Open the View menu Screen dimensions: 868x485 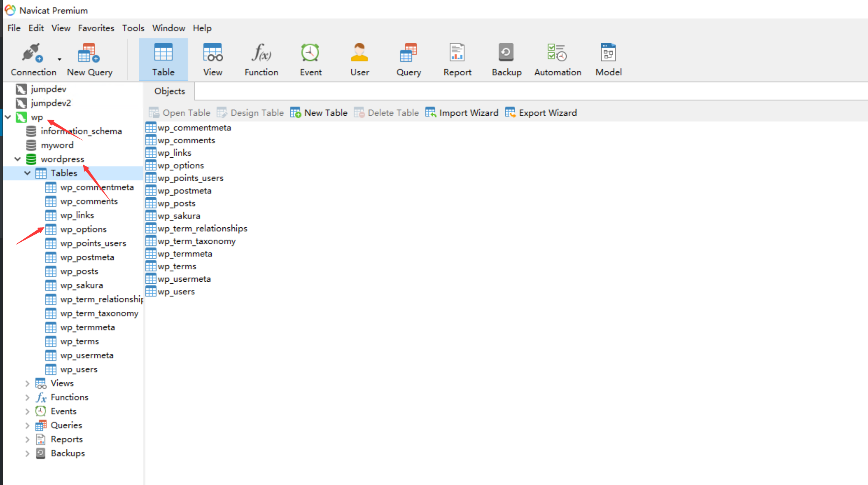point(61,28)
